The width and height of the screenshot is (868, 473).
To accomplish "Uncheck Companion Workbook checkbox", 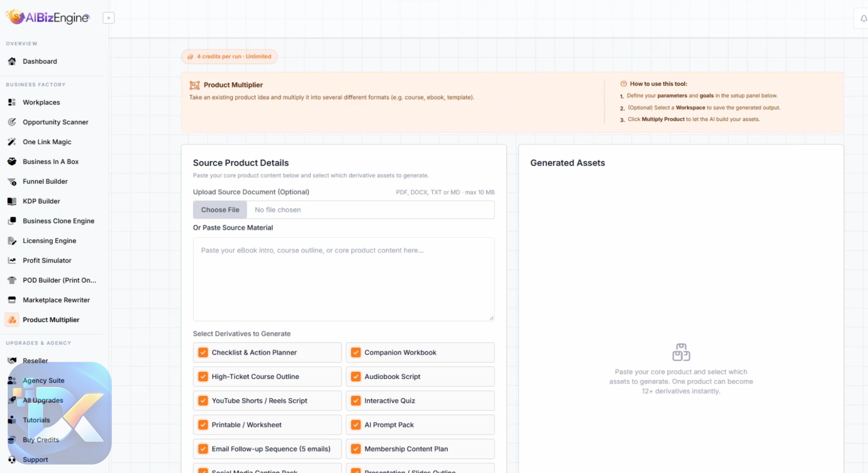I will click(356, 352).
